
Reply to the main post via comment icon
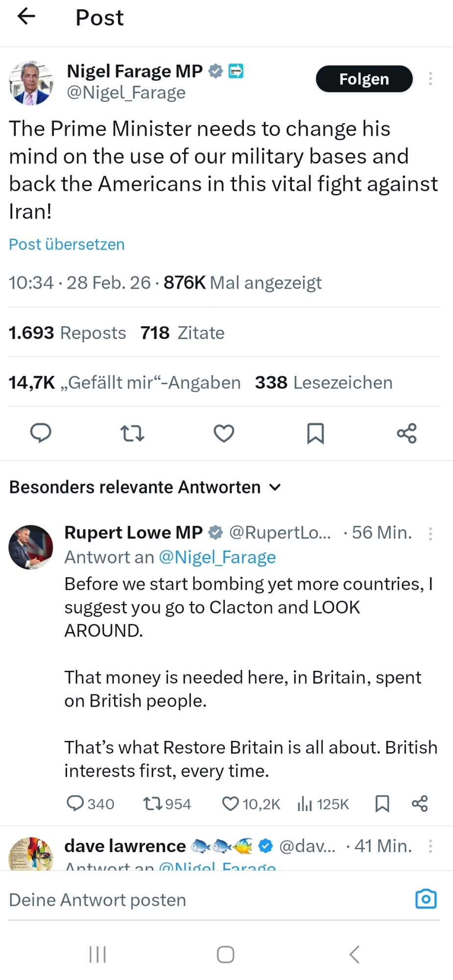(41, 433)
